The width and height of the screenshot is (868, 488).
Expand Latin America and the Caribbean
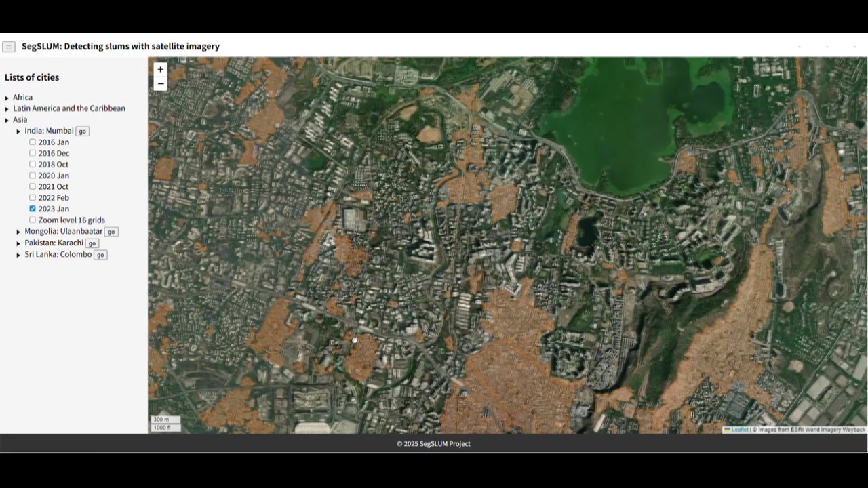click(x=7, y=109)
